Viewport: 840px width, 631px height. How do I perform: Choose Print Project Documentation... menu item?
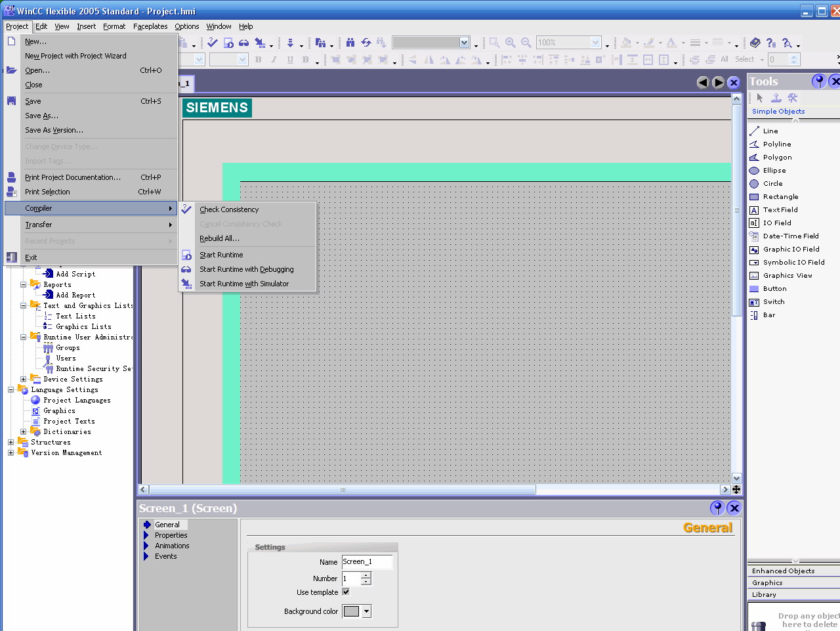click(91, 177)
